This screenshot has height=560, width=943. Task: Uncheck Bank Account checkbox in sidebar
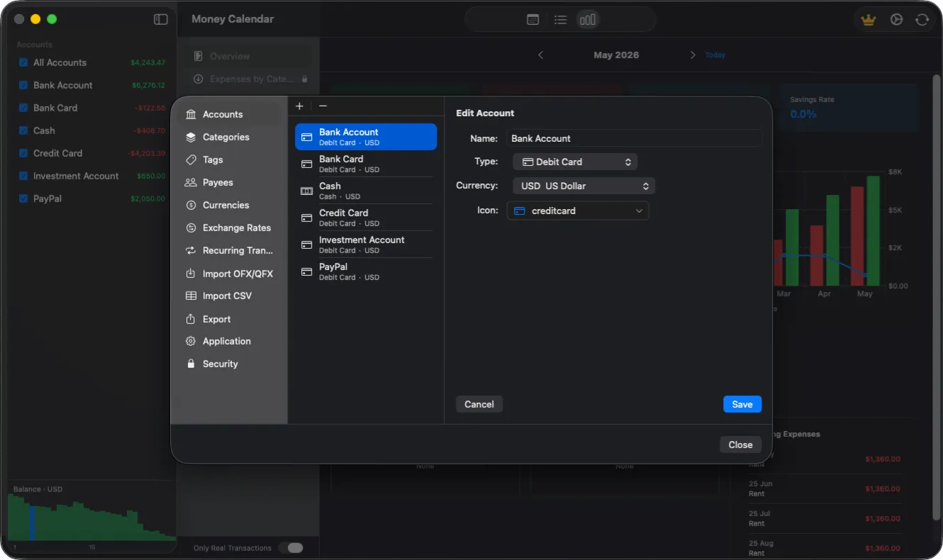click(23, 85)
